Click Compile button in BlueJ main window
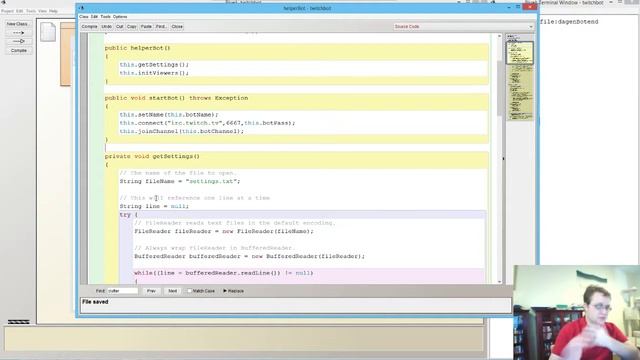The height and width of the screenshot is (360, 640). pyautogui.click(x=18, y=51)
